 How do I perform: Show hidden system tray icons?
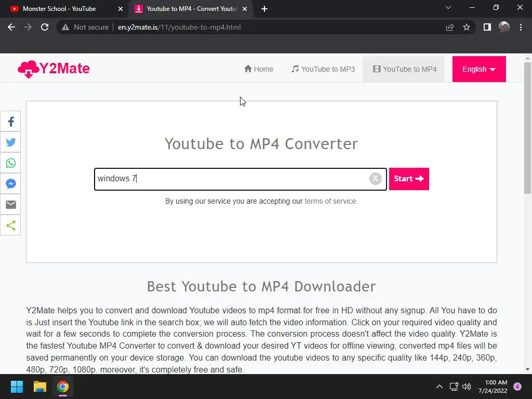[440, 387]
